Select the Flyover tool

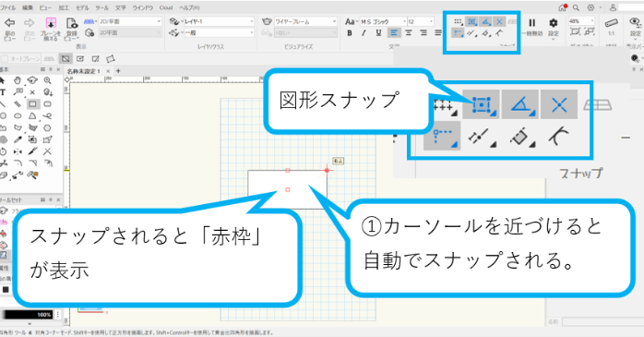tap(32, 80)
